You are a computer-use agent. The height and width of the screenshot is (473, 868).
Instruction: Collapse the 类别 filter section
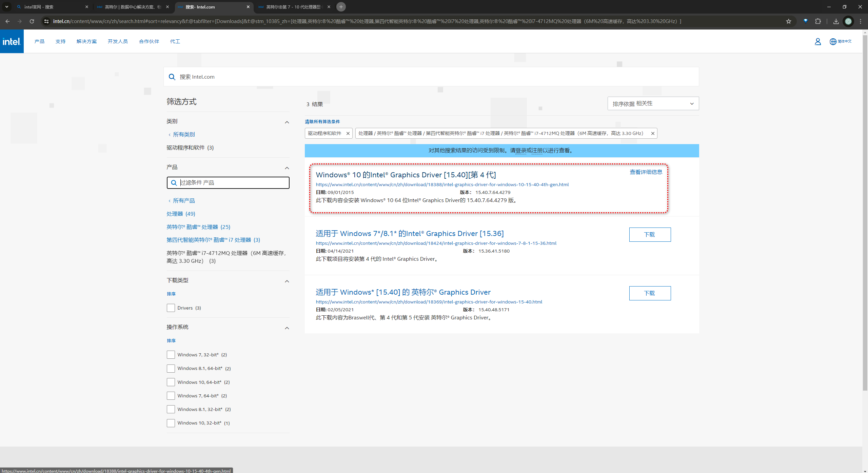tap(287, 122)
